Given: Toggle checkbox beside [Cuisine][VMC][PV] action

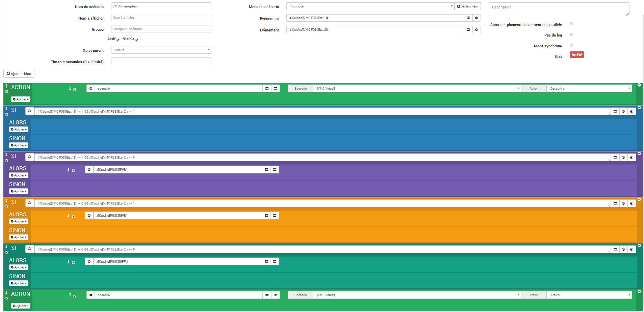Looking at the screenshot, I should (x=73, y=171).
